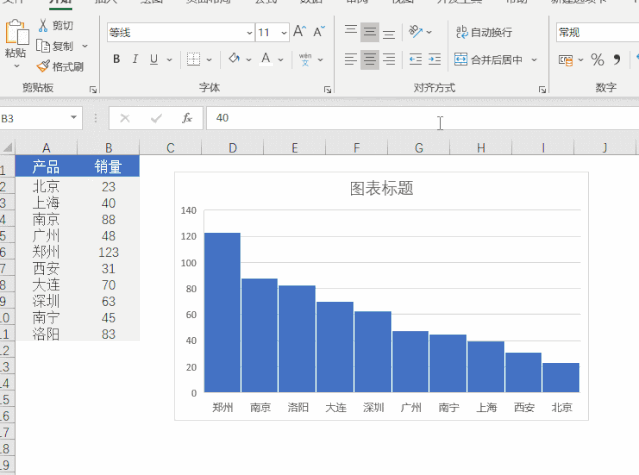
Task: Click the Percent Style icon
Action: pos(597,60)
